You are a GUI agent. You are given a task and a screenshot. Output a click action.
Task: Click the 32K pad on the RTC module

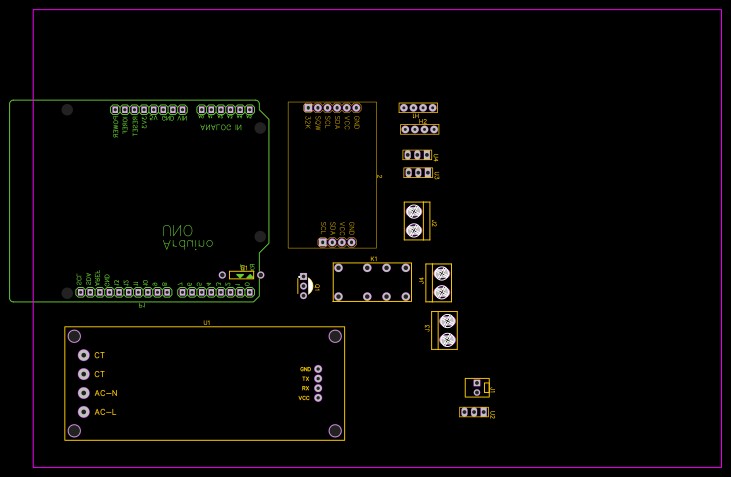[308, 108]
